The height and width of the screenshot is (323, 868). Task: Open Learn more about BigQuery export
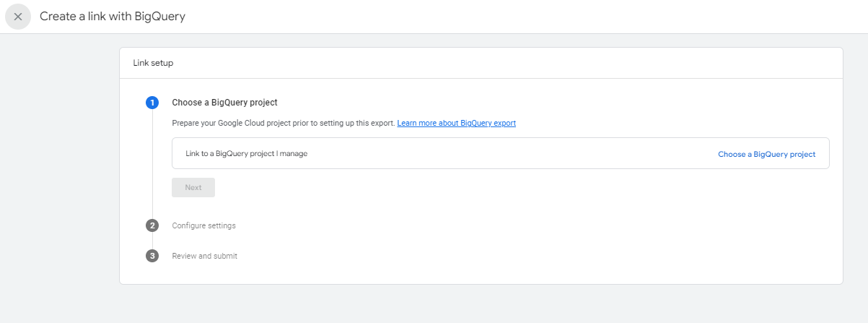(x=456, y=124)
